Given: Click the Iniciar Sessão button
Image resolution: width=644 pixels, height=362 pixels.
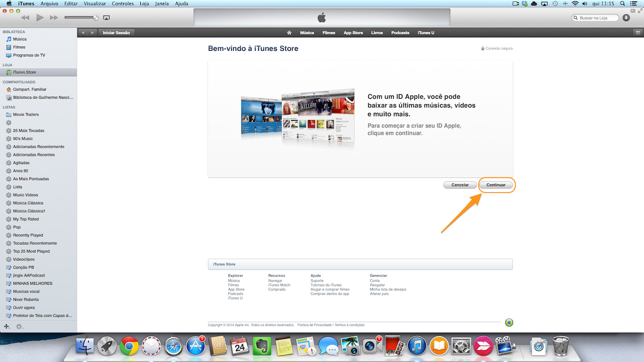Looking at the screenshot, I should click(116, 33).
